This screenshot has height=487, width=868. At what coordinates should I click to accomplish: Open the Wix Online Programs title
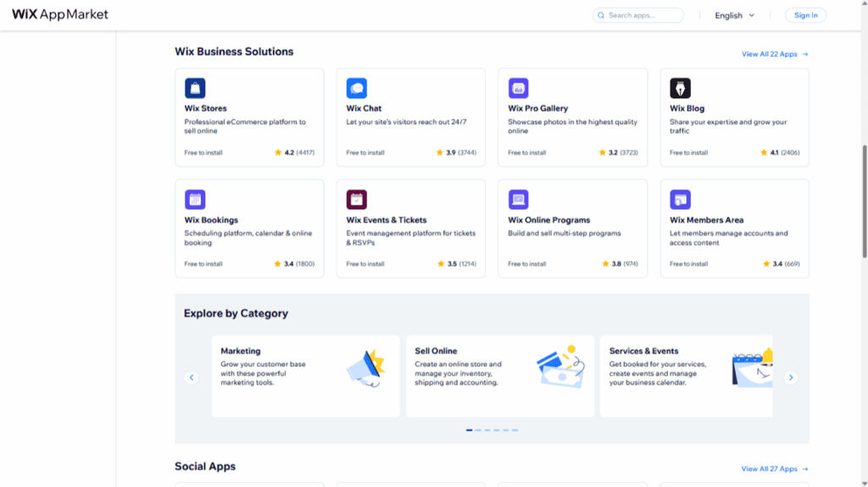(x=549, y=219)
